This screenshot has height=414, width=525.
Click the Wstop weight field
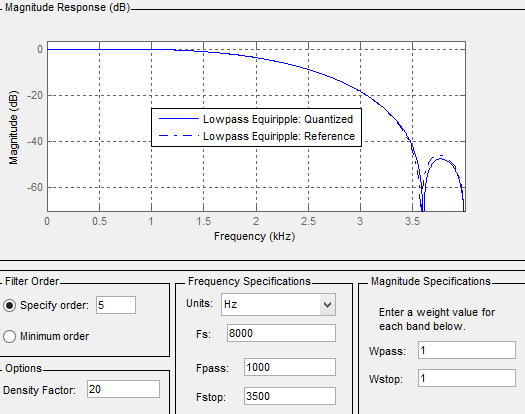[467, 378]
